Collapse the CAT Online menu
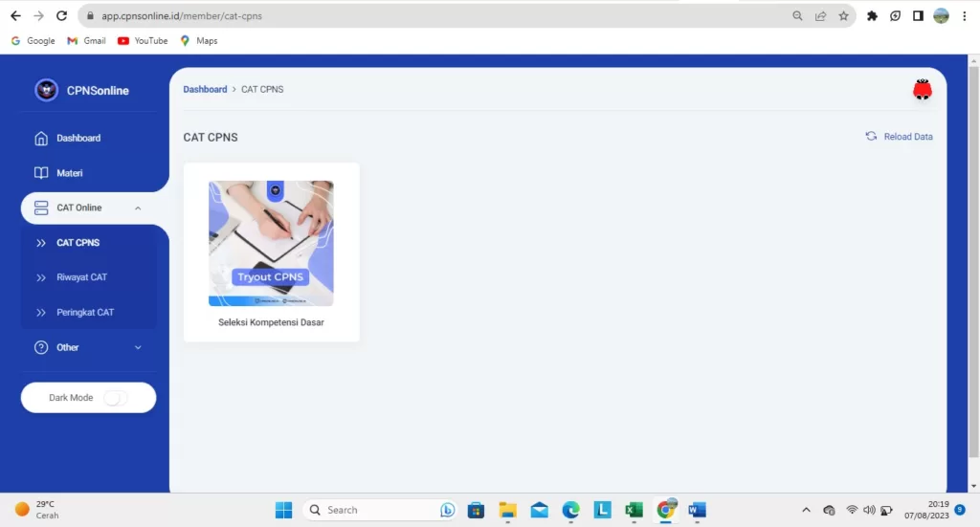This screenshot has height=527, width=980. (x=138, y=208)
